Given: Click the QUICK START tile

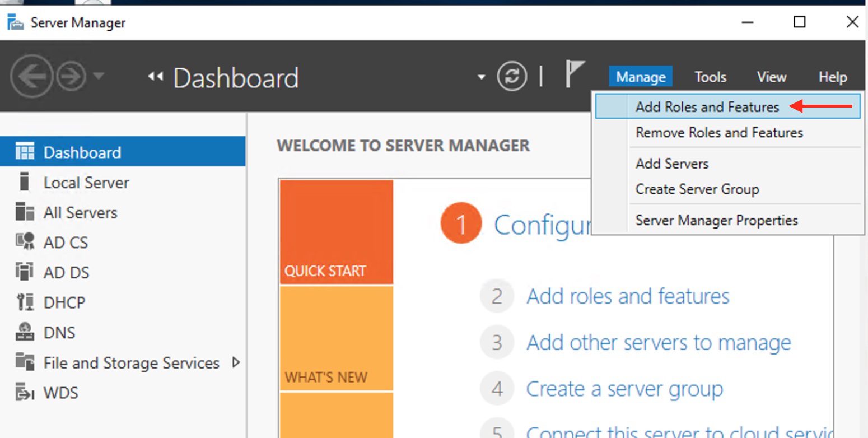Looking at the screenshot, I should point(336,232).
